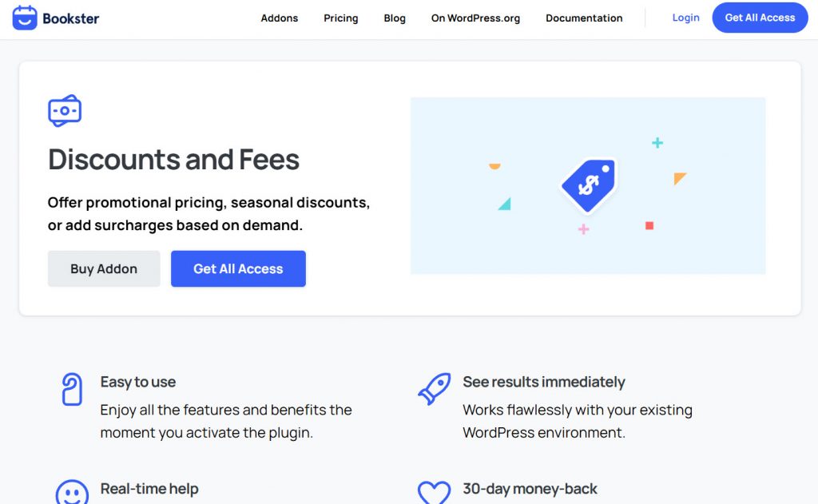This screenshot has width=818, height=504.
Task: Click the Bookster calendar logo icon
Action: click(25, 18)
